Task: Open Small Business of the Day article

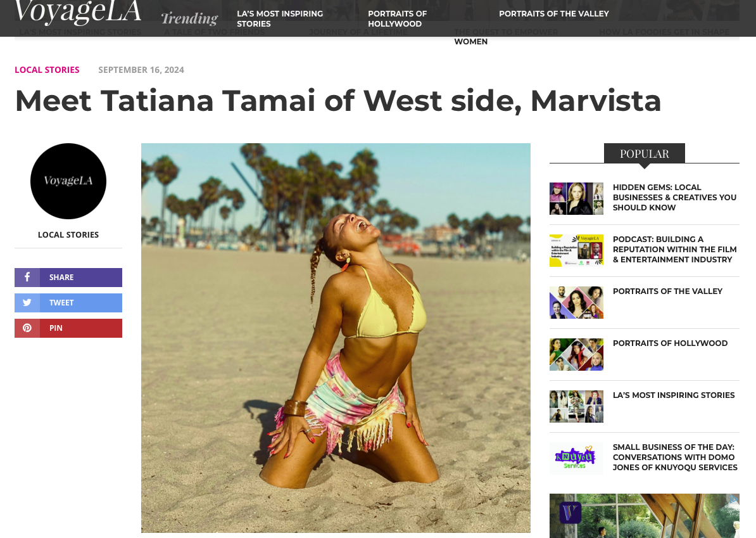Action: (x=675, y=457)
